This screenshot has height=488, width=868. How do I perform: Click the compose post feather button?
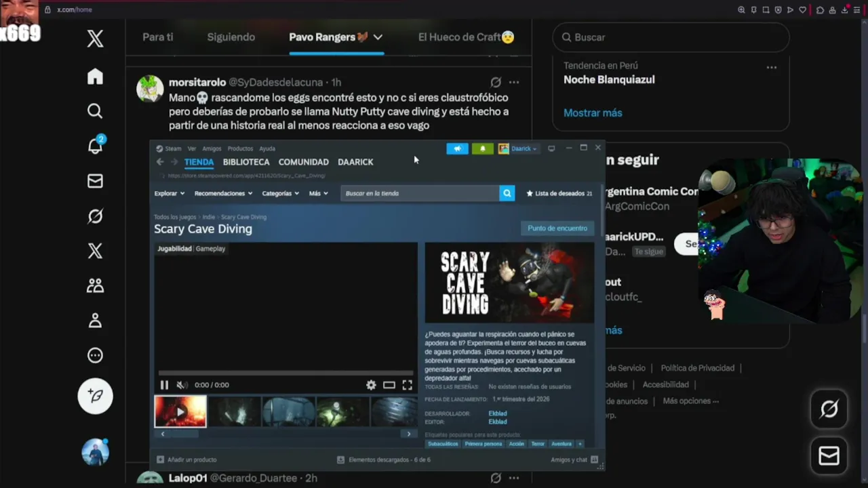95,396
